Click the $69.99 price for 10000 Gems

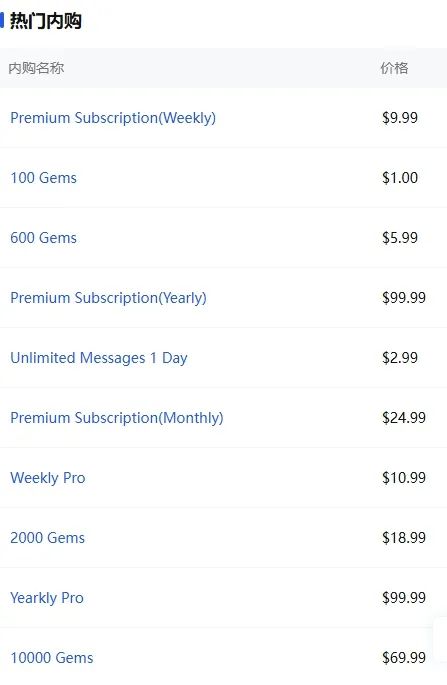pyautogui.click(x=404, y=657)
